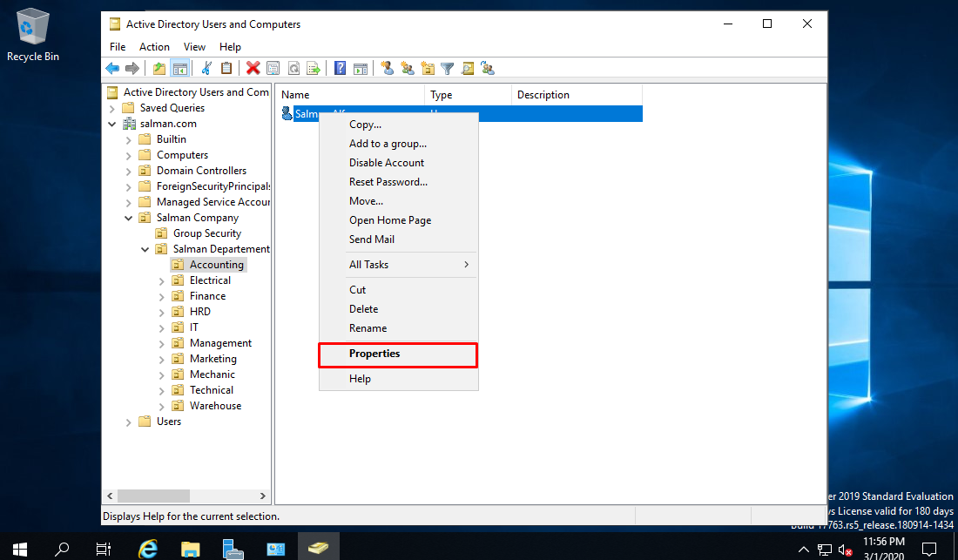The width and height of the screenshot is (958, 560).
Task: Expand the Electrical OU
Action: [x=161, y=281]
